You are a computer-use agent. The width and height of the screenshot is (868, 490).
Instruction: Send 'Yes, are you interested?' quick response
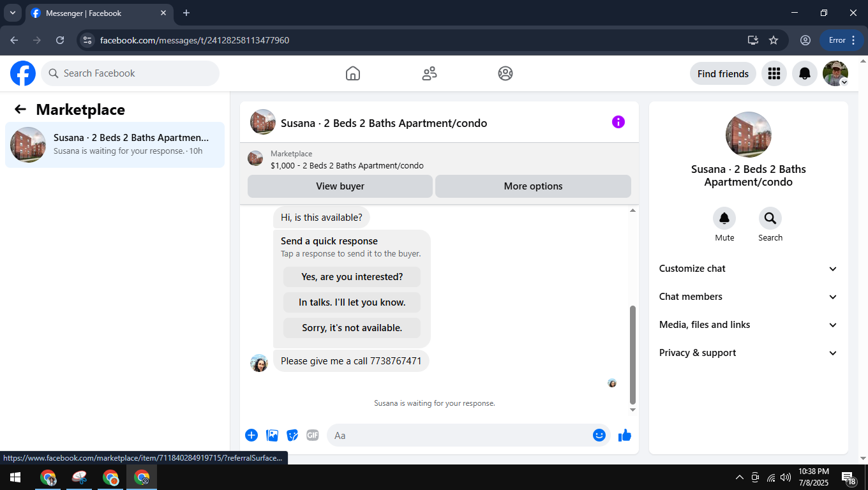click(352, 277)
